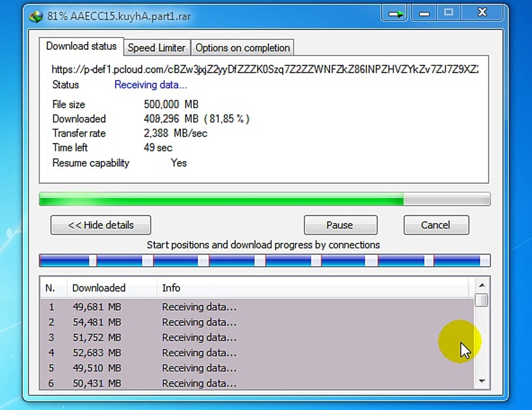Image resolution: width=532 pixels, height=410 pixels.
Task: Click the 500,000 MB file size value
Action: pos(171,104)
